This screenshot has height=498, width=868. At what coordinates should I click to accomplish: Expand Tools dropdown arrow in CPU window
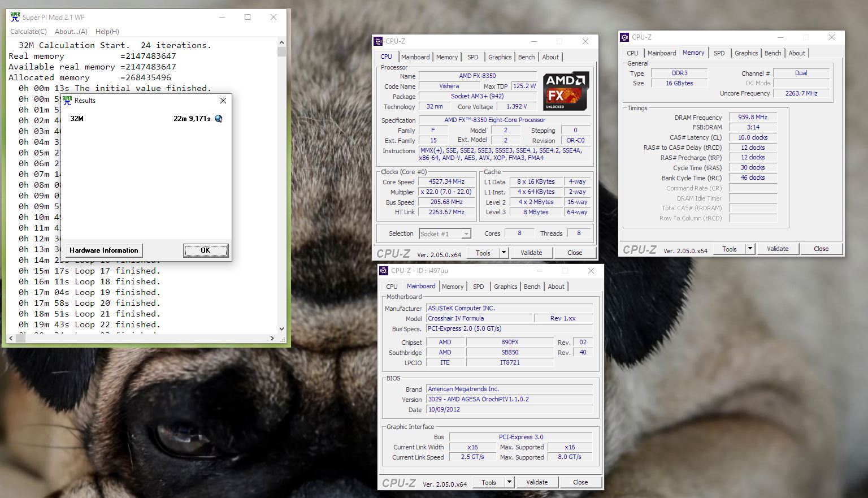point(504,253)
